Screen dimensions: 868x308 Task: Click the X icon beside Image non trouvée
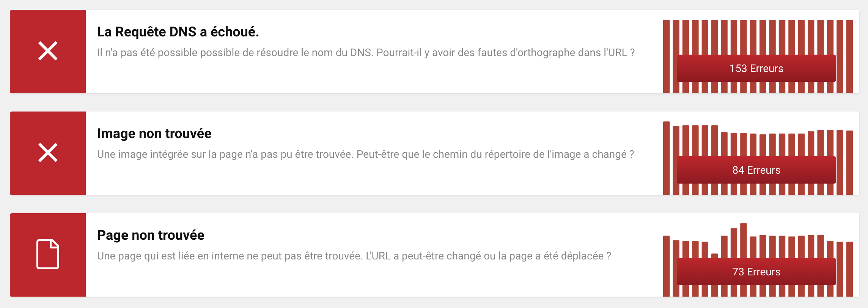coord(48,153)
